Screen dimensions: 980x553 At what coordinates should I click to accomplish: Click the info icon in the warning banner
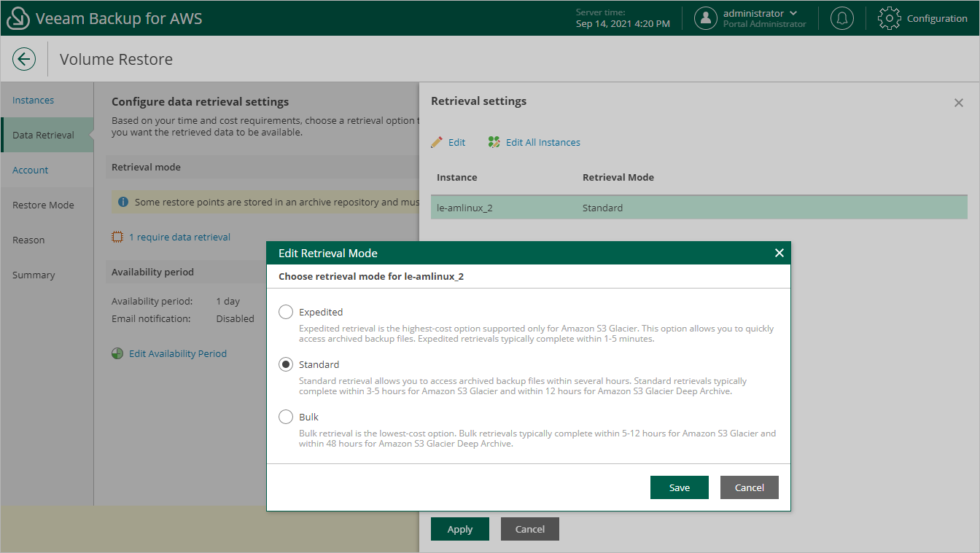click(x=123, y=202)
